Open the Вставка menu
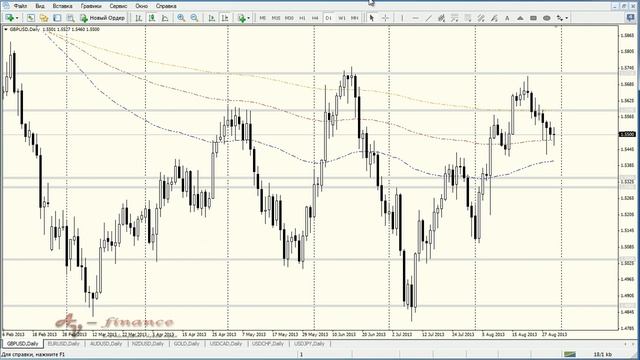Viewport: 640px width, 360px height. point(62,6)
